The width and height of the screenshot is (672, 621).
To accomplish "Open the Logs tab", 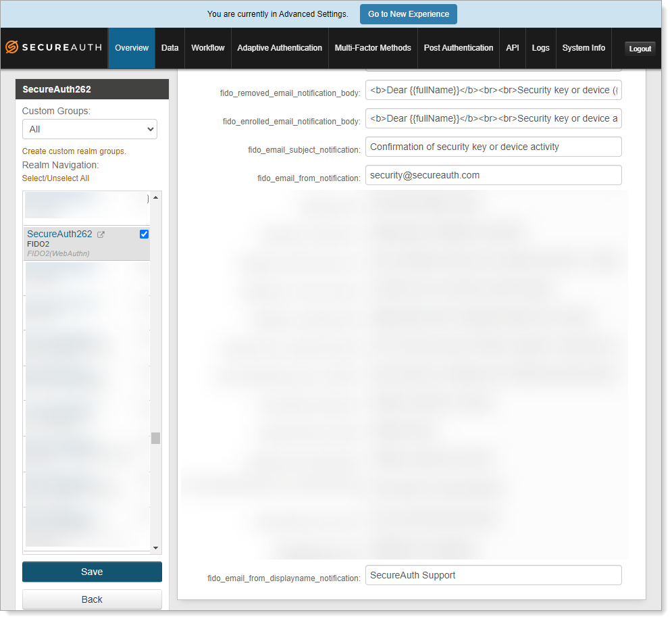I will (x=540, y=47).
